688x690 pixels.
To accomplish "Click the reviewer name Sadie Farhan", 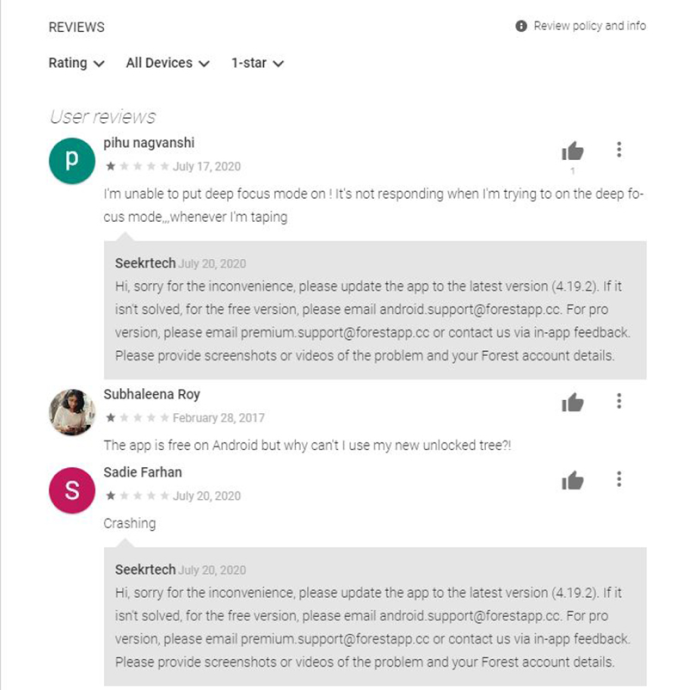I will tap(143, 472).
